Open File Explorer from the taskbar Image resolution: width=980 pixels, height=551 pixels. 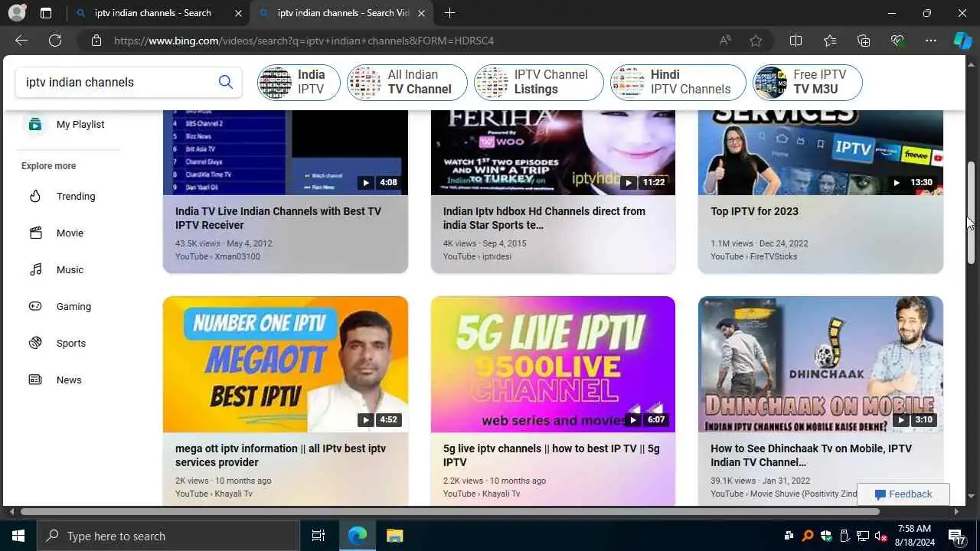(x=394, y=536)
